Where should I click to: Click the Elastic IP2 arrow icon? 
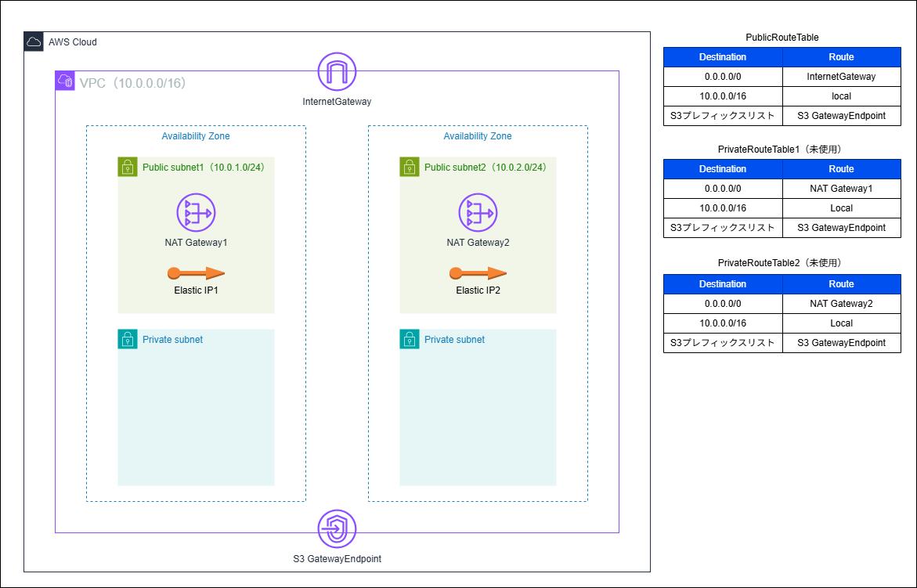(478, 274)
